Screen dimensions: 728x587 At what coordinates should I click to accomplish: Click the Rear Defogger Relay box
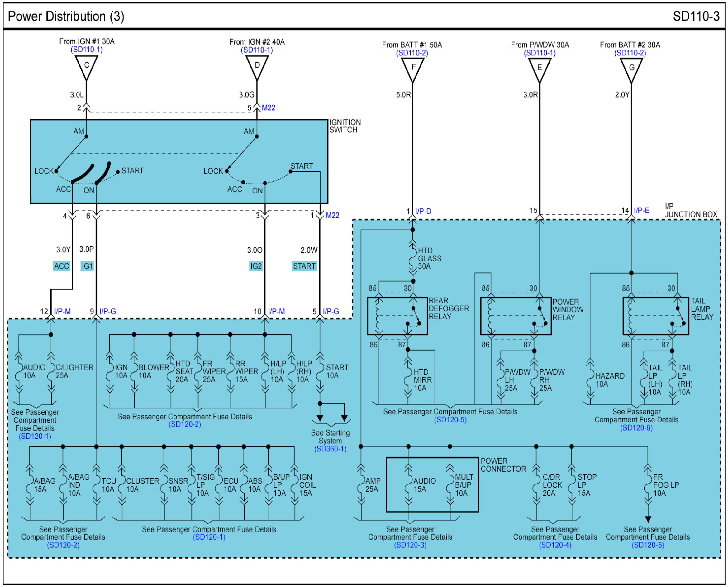pyautogui.click(x=397, y=316)
